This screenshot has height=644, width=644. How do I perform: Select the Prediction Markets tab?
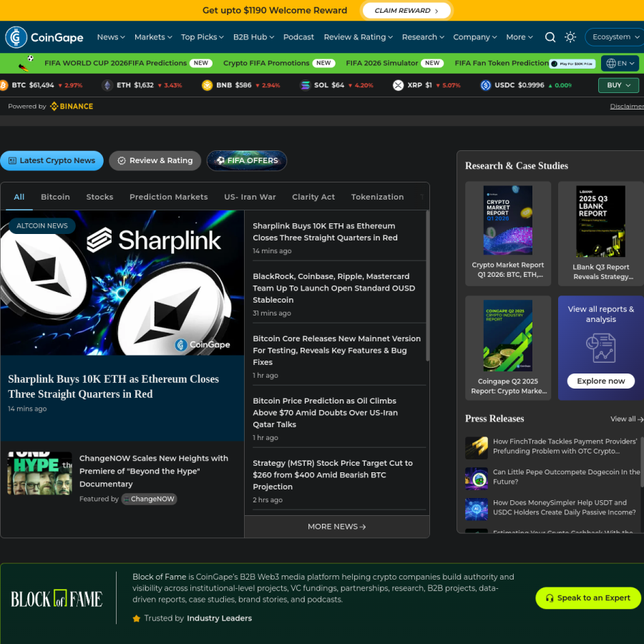click(x=169, y=197)
